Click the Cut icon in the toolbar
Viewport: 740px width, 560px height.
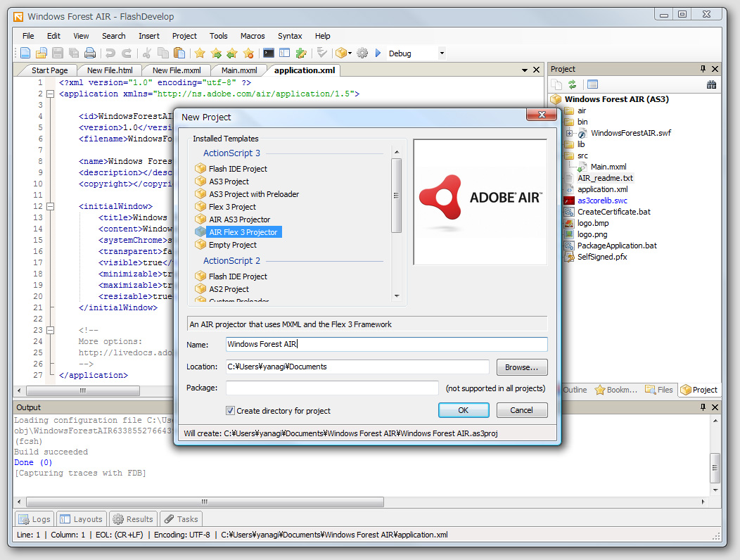tap(147, 53)
